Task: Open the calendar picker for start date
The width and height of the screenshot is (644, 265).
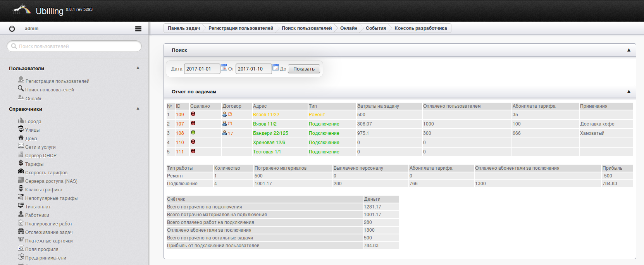Action: (x=224, y=68)
